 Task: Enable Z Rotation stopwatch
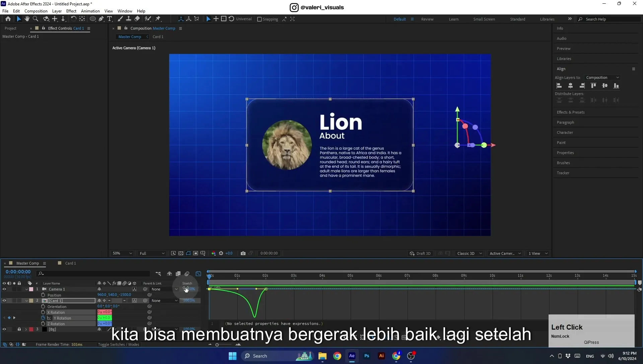pos(43,324)
